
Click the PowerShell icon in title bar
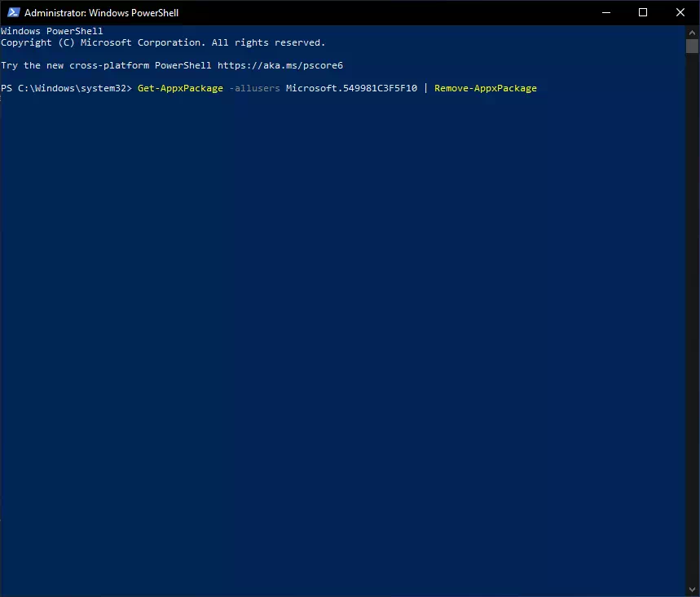(13, 12)
